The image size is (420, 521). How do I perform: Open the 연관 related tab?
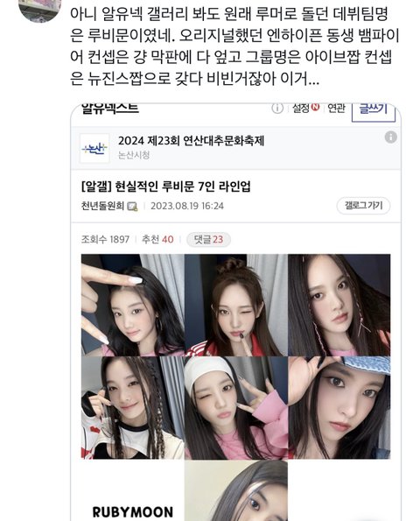(336, 109)
